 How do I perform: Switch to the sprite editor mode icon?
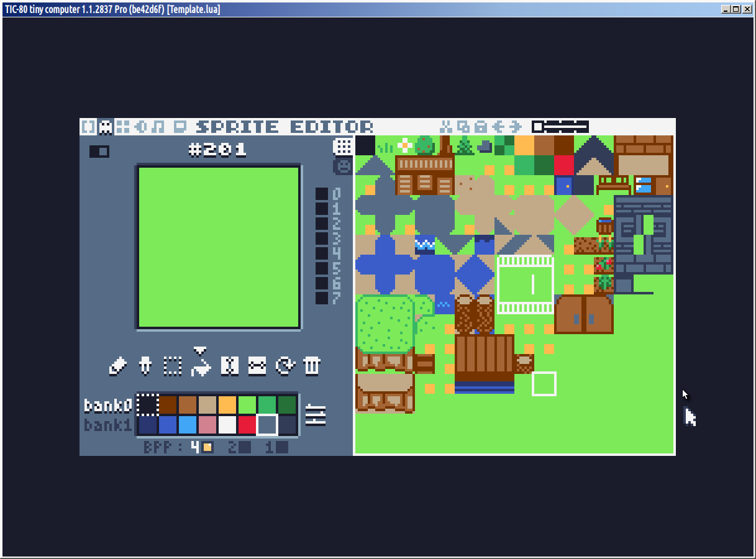106,127
